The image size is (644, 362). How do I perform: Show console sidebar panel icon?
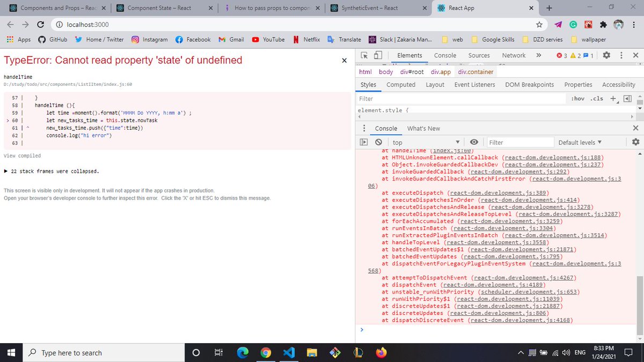(364, 142)
